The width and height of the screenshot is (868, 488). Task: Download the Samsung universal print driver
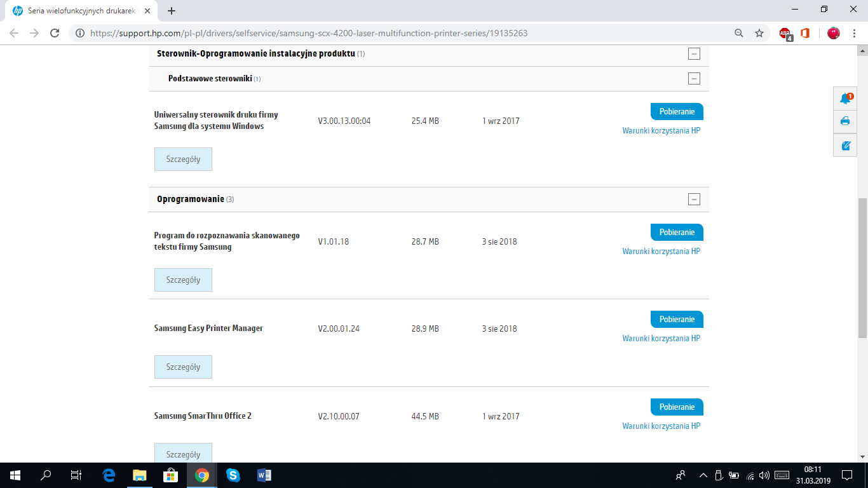tap(677, 111)
